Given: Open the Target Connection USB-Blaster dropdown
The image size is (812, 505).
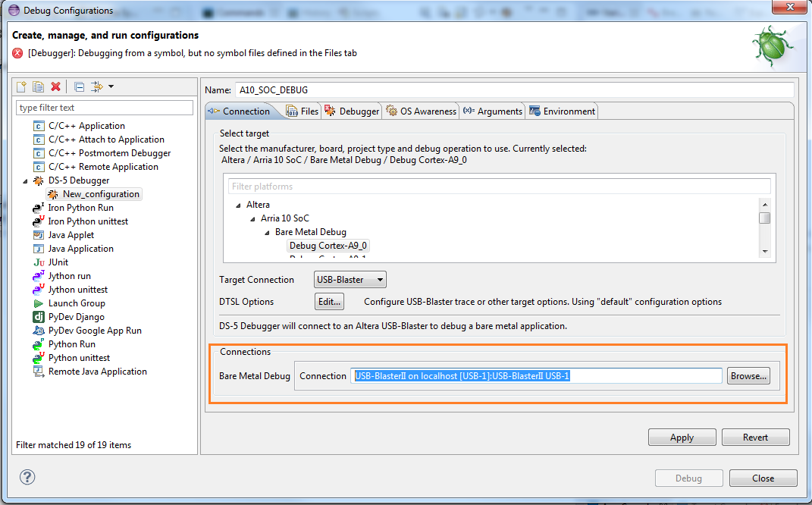Looking at the screenshot, I should point(350,280).
